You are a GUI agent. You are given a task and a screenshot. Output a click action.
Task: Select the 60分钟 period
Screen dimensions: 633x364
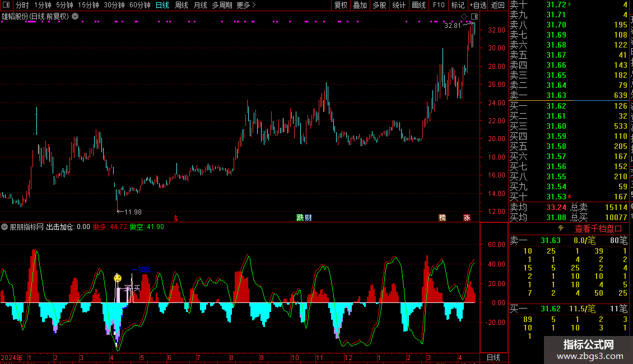(139, 5)
